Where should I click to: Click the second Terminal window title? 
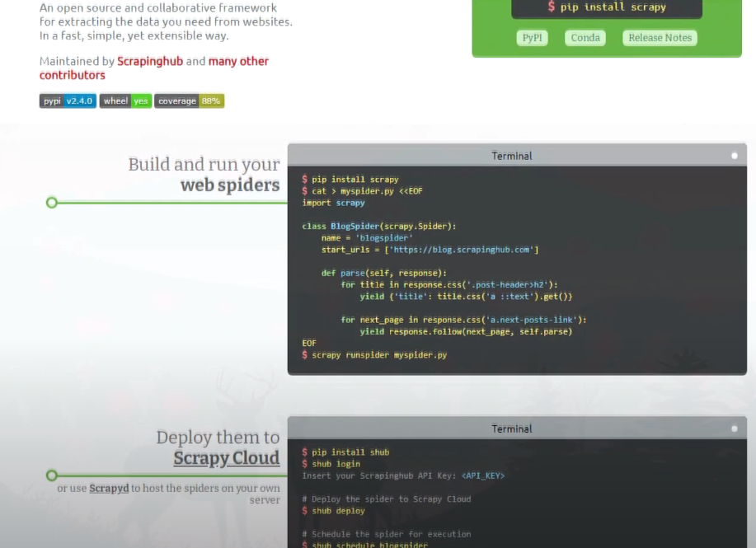(511, 429)
